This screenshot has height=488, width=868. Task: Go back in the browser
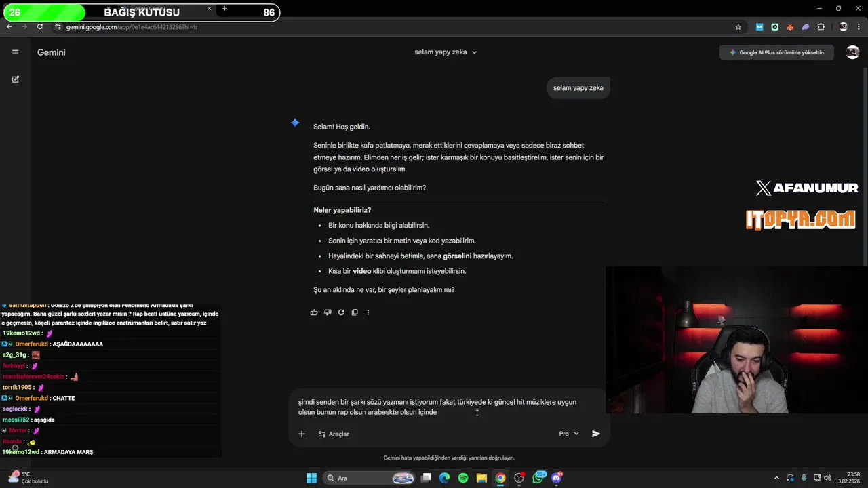(9, 27)
